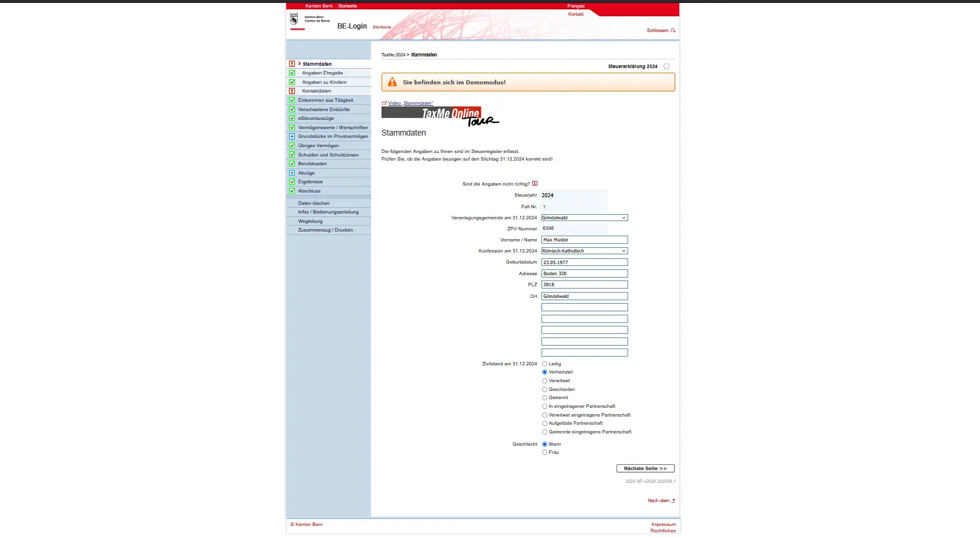Image resolution: width=980 pixels, height=537 pixels.
Task: Open Schulden und Schuldzinsen section
Action: pos(328,155)
